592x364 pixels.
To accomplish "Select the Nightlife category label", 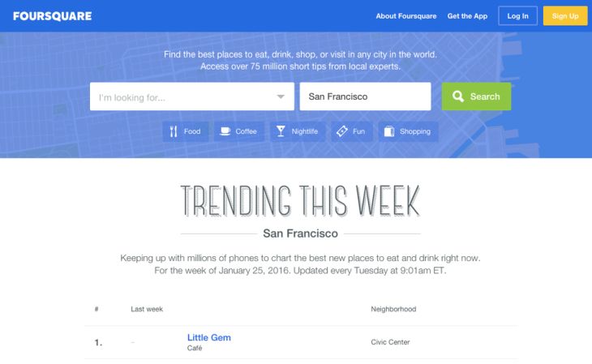I will tap(305, 131).
